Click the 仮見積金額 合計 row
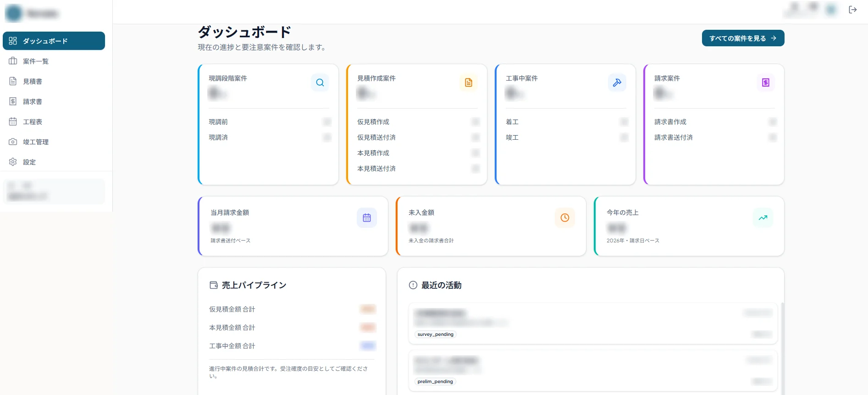Viewport: 868px width, 395px height. (292, 309)
